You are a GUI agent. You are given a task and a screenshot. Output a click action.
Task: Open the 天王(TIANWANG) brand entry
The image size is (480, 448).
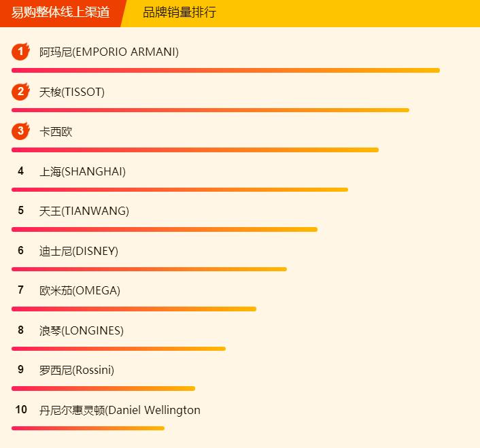pyautogui.click(x=84, y=211)
